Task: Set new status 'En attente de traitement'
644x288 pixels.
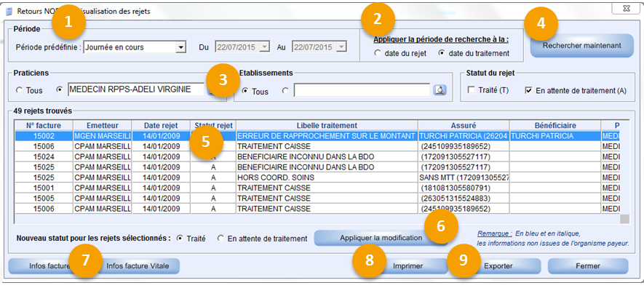Action: click(220, 238)
